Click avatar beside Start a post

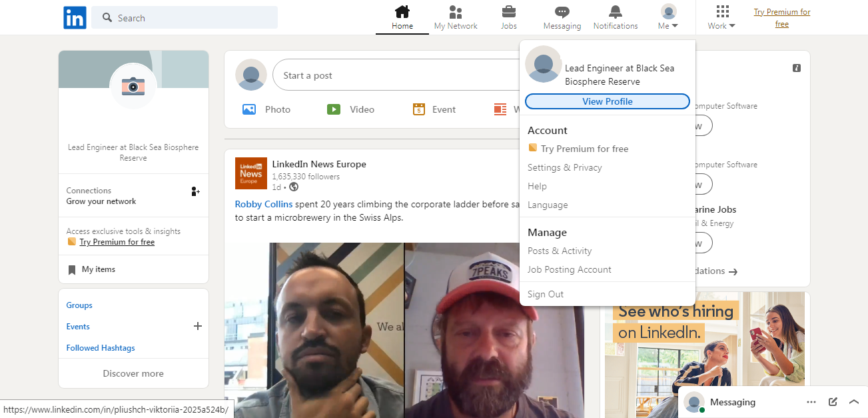pyautogui.click(x=251, y=75)
